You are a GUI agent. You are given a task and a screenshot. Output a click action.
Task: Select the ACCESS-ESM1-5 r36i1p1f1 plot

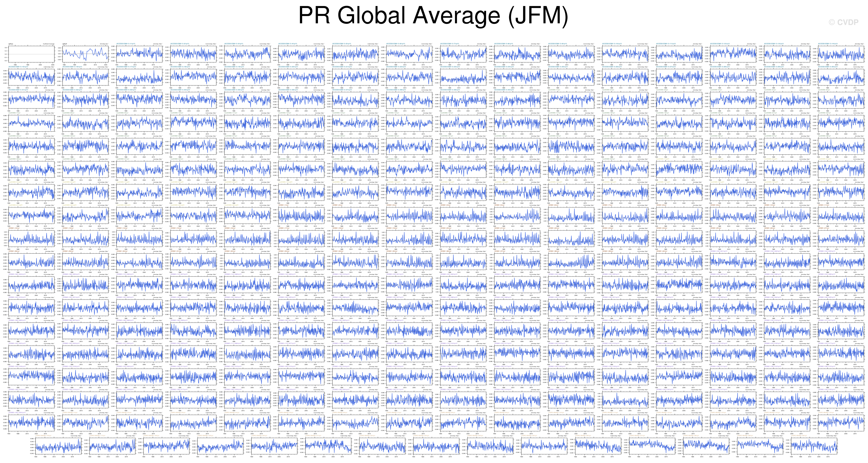pos(301,100)
